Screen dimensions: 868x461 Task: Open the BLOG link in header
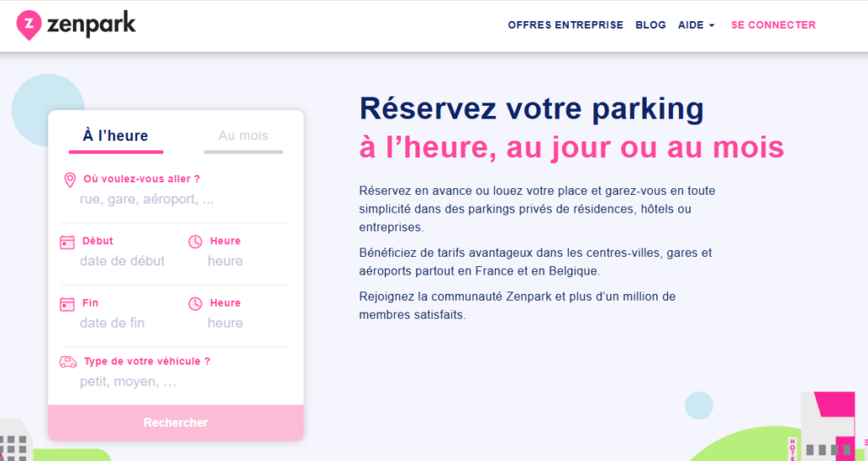pyautogui.click(x=650, y=25)
